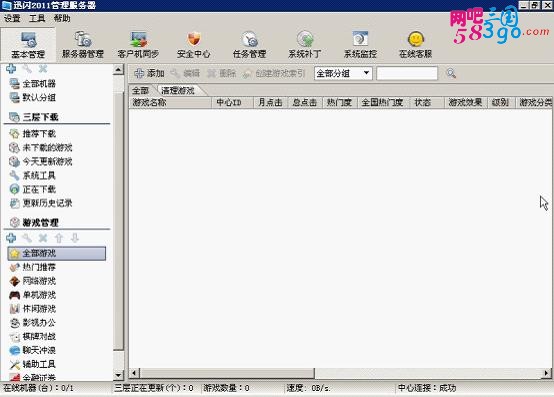Select 休闲游戏 category
Screen dimensions: 554x397
tap(33, 309)
